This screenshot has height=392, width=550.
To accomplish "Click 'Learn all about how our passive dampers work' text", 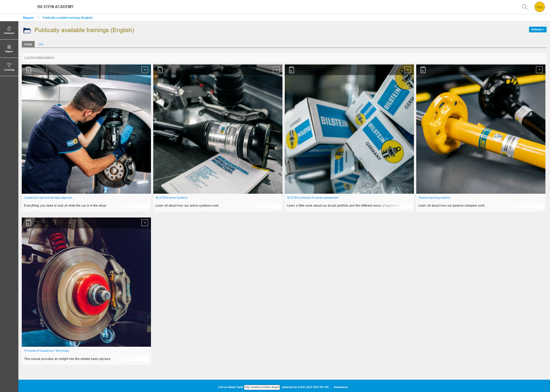I will tap(452, 205).
